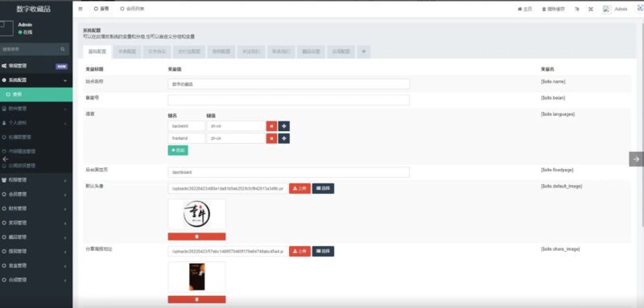Viewport: 644px width, 308px height.
Task: Click the dashboard fixed page input field
Action: coord(289,172)
